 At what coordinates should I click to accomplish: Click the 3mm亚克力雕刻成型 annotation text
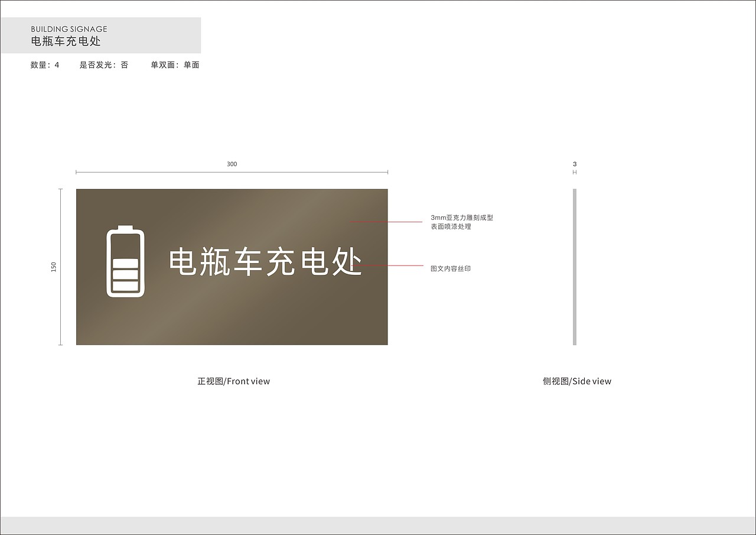point(463,218)
